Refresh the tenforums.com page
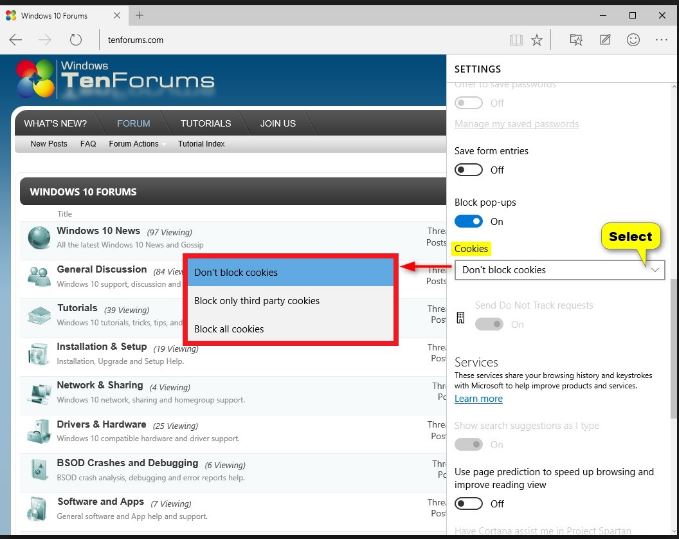This screenshot has height=539, width=679. point(76,40)
